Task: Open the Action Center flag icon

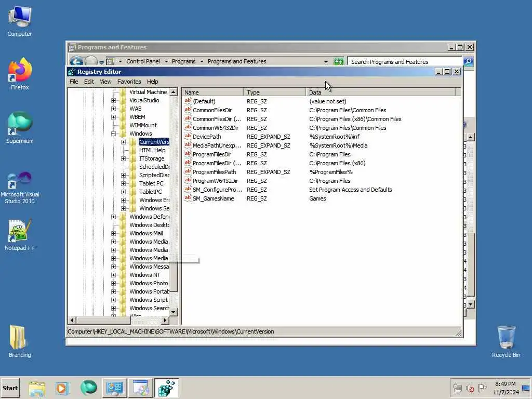Action: click(482, 388)
